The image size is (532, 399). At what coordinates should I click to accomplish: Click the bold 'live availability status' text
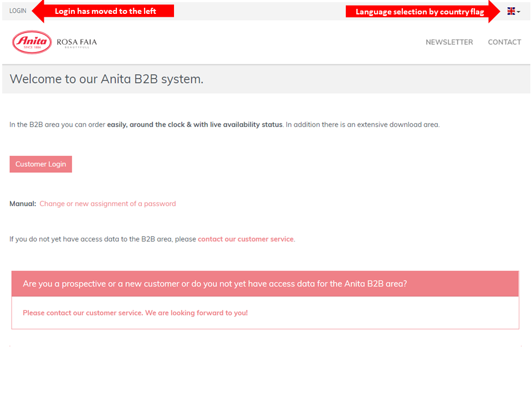[x=237, y=125]
